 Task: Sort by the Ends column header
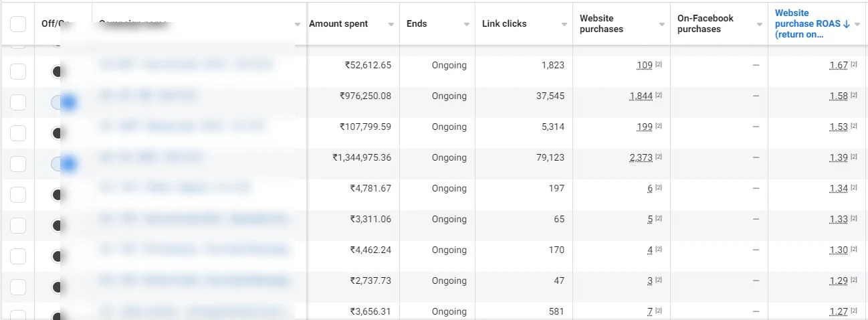pyautogui.click(x=418, y=23)
